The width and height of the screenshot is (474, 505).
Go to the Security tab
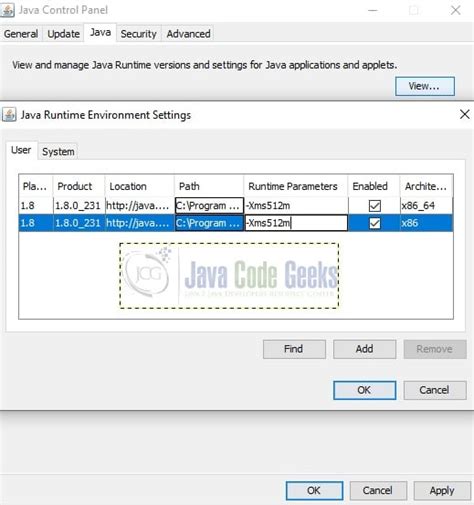(138, 34)
